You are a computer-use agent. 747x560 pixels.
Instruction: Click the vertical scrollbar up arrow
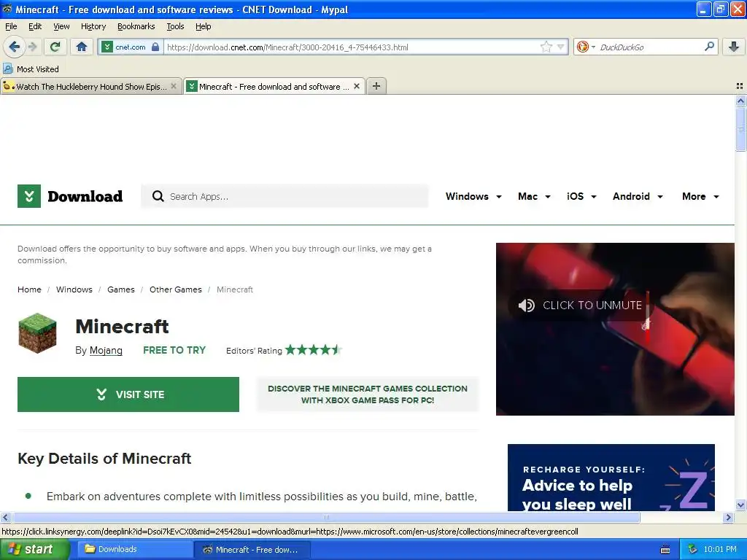pos(740,101)
